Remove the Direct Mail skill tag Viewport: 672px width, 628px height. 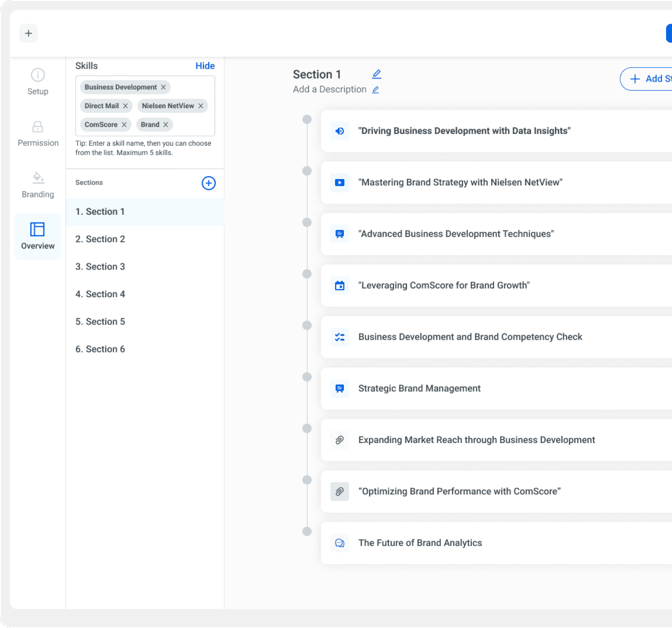[126, 106]
